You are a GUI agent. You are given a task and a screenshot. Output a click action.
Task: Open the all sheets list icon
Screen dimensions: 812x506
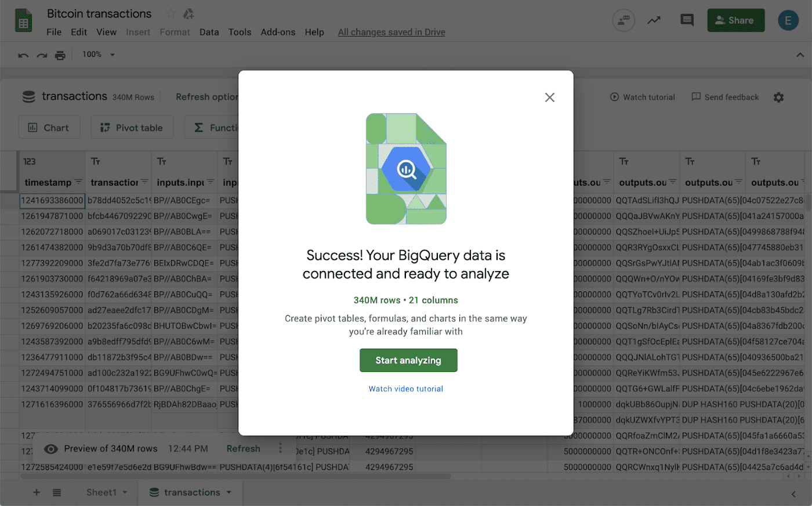tap(57, 492)
